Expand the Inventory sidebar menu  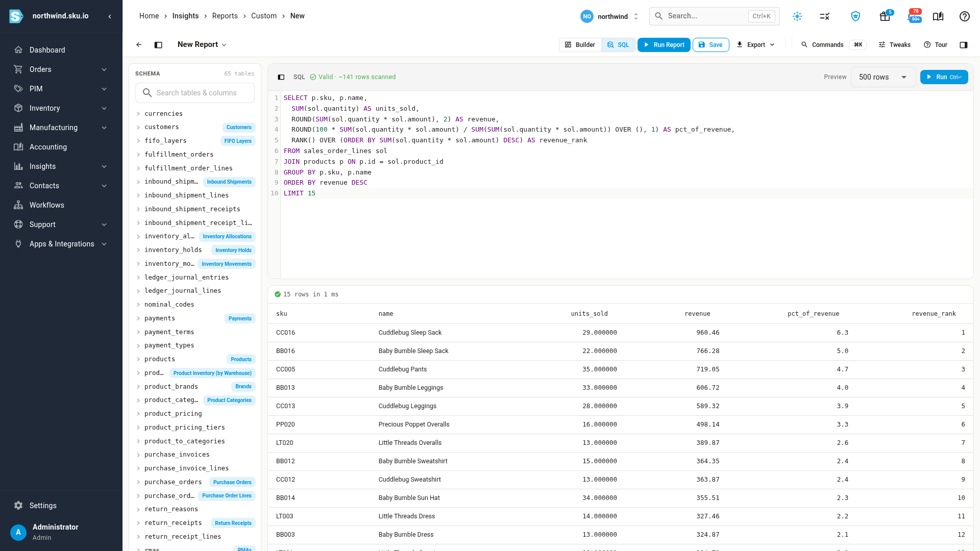(x=61, y=108)
